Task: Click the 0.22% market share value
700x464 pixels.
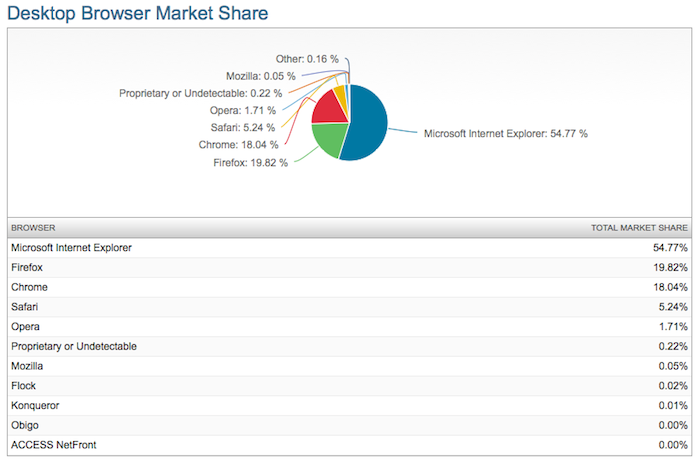Action: click(673, 346)
